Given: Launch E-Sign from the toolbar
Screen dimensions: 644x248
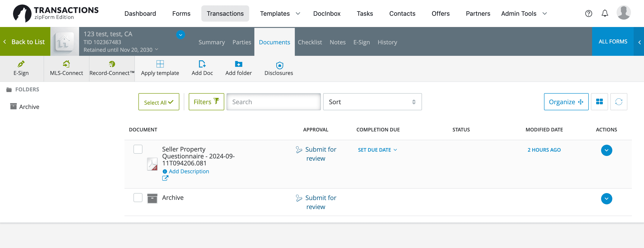Looking at the screenshot, I should tap(21, 68).
